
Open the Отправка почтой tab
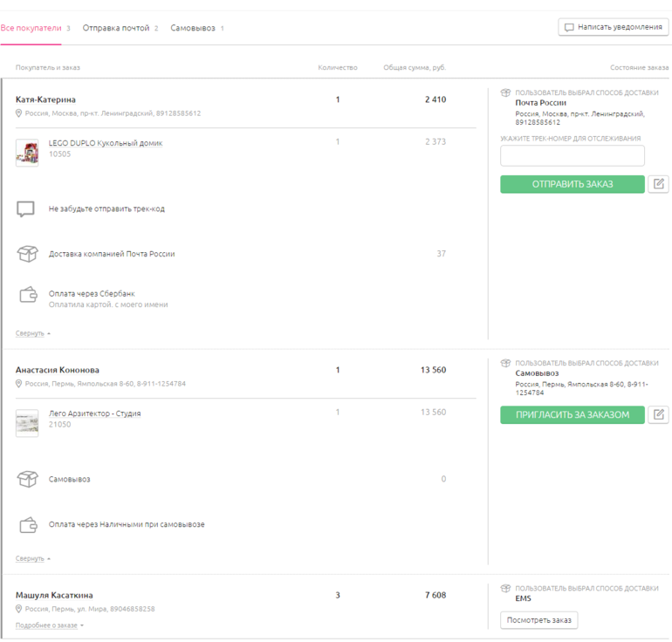point(116,29)
